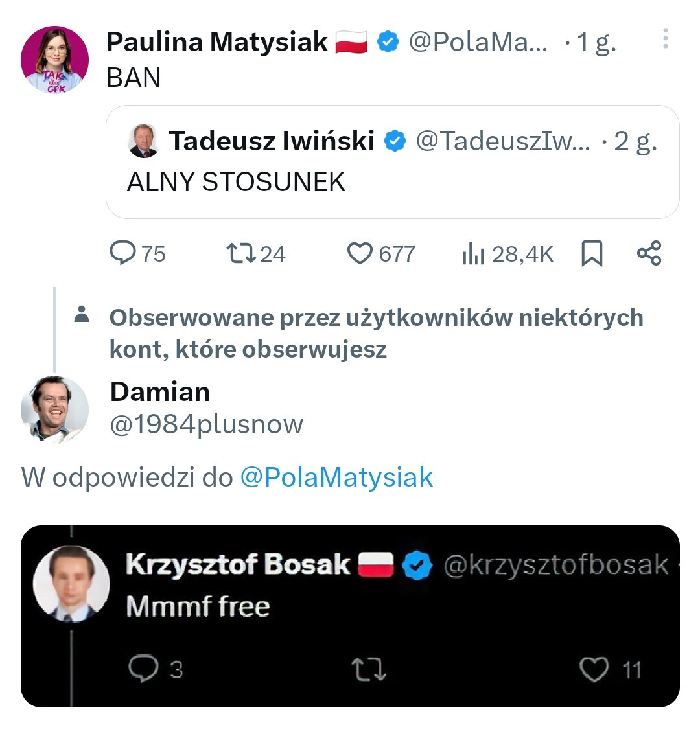Reply to Paulina Matysiak's tweet

(122, 253)
